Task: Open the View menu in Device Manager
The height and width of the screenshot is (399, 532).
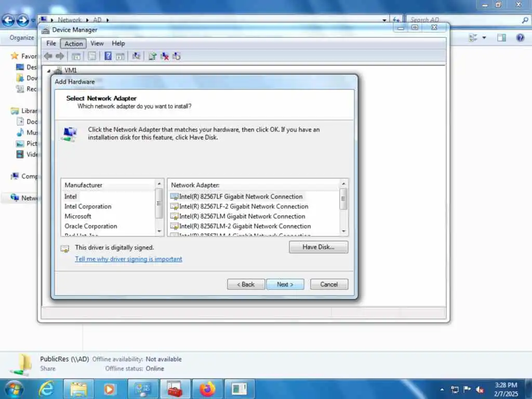Action: point(97,44)
